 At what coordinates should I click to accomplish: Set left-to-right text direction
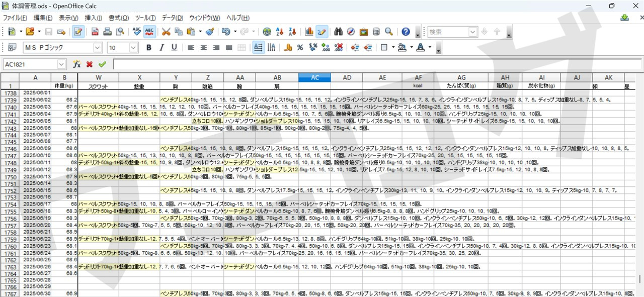pos(258,47)
